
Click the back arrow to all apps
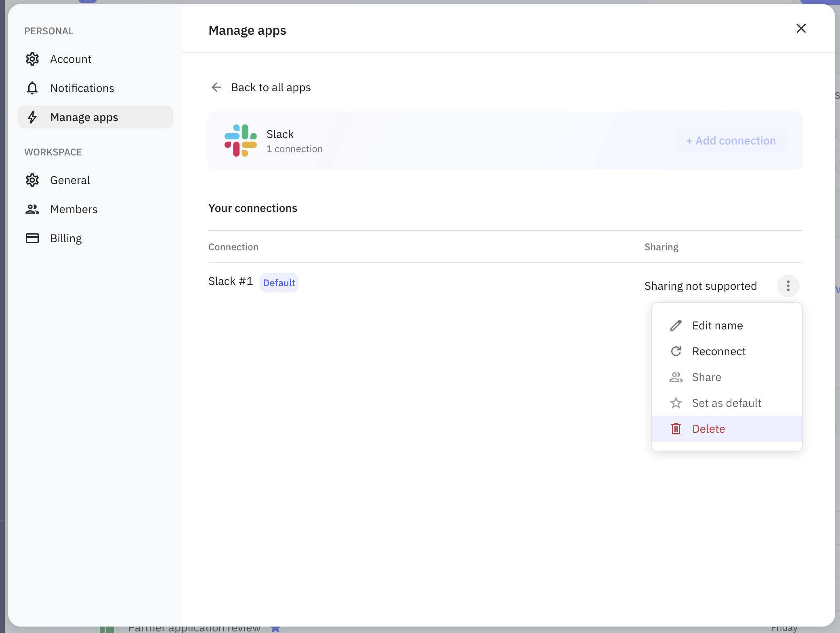click(216, 87)
